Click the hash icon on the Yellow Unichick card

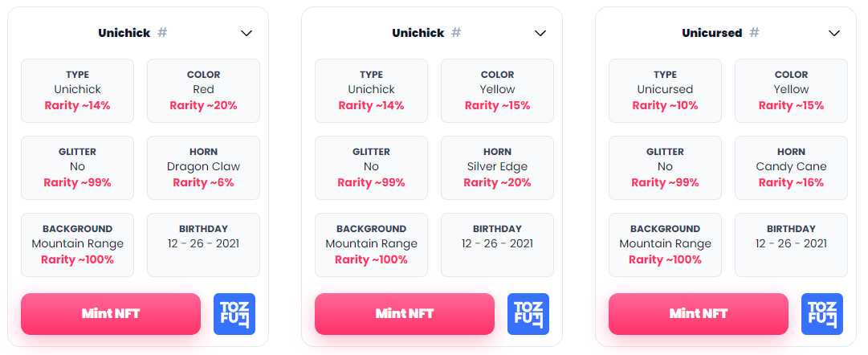[x=456, y=33]
